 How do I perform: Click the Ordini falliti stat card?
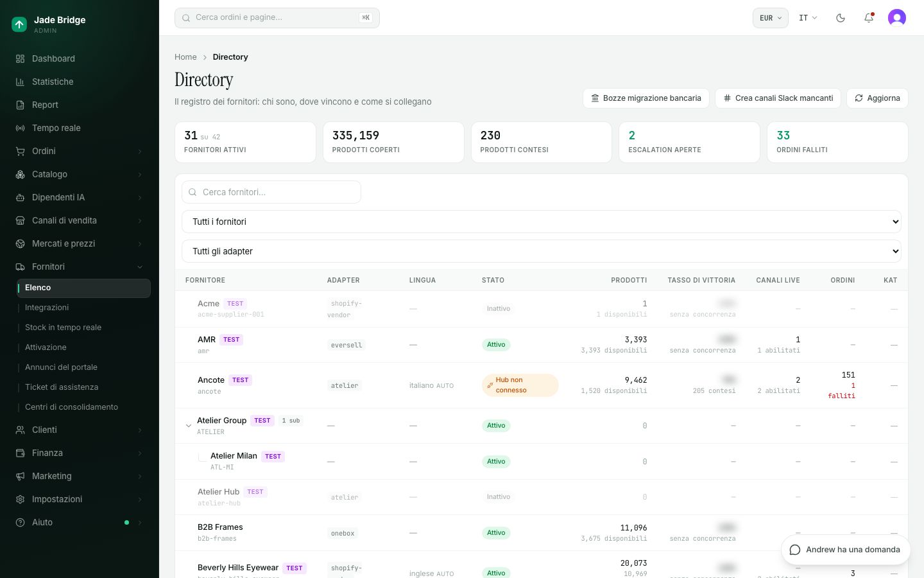pyautogui.click(x=837, y=142)
